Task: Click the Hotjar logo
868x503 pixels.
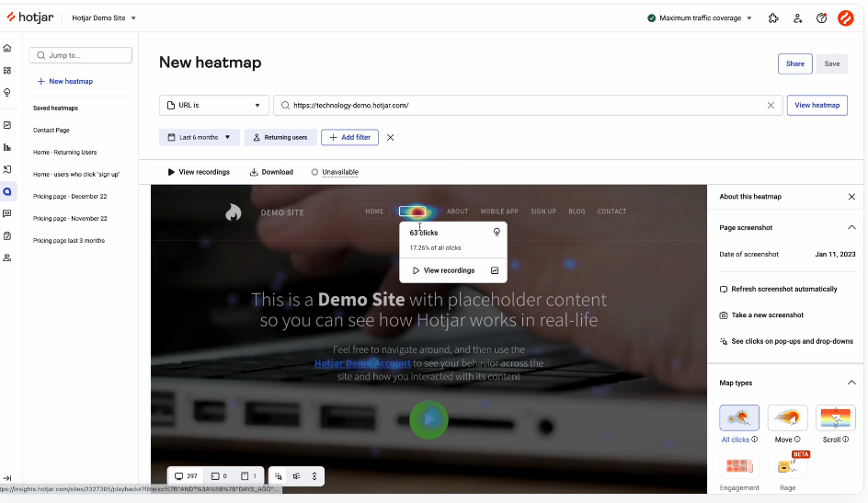Action: (30, 17)
